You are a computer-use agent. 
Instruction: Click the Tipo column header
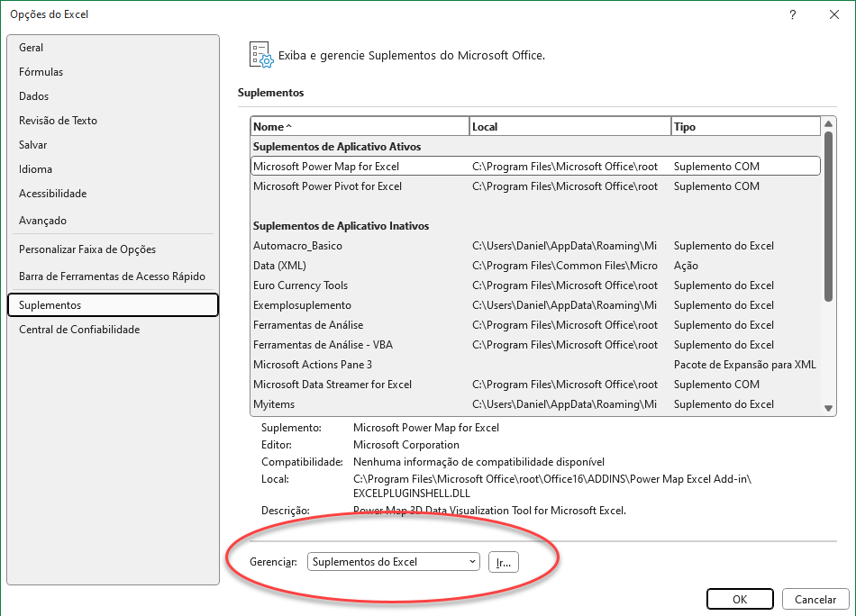pos(746,127)
